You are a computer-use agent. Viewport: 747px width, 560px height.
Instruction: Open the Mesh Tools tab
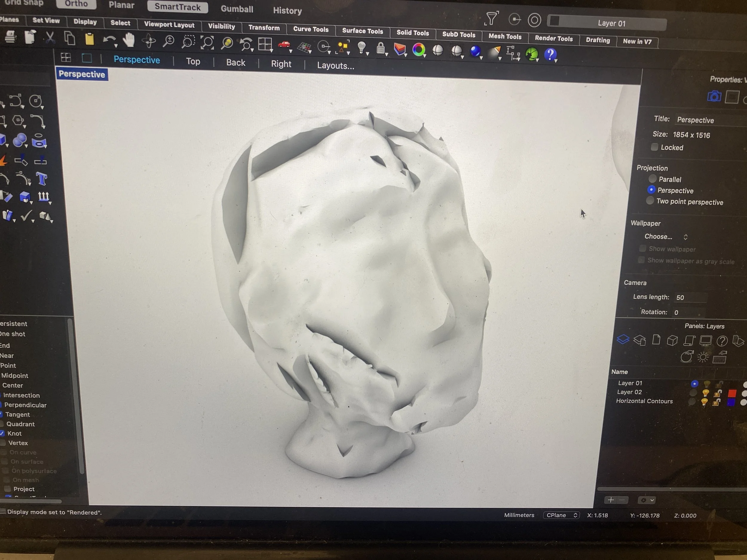coord(505,36)
